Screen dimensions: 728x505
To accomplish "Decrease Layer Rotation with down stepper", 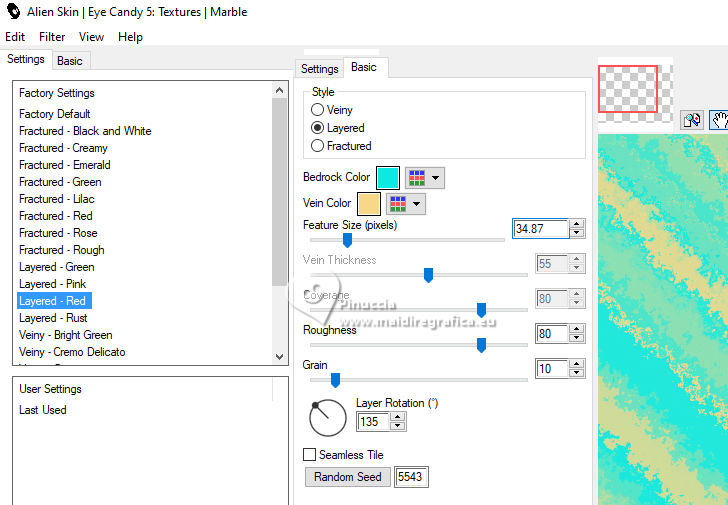I will pyautogui.click(x=397, y=426).
